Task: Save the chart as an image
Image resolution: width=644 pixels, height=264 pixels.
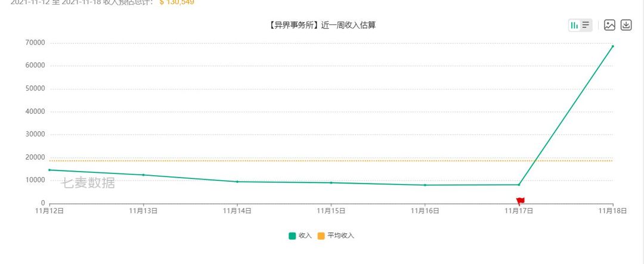Action: [609, 25]
